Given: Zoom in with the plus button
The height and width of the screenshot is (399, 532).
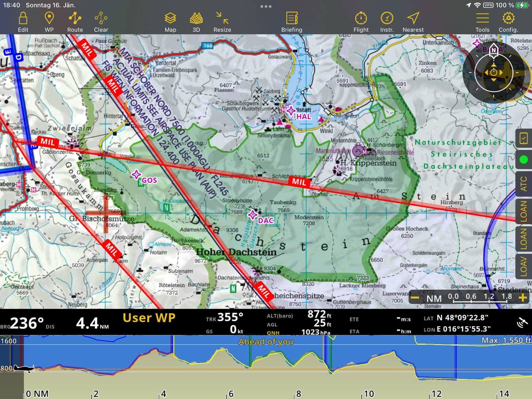Looking at the screenshot, I should point(523,298).
